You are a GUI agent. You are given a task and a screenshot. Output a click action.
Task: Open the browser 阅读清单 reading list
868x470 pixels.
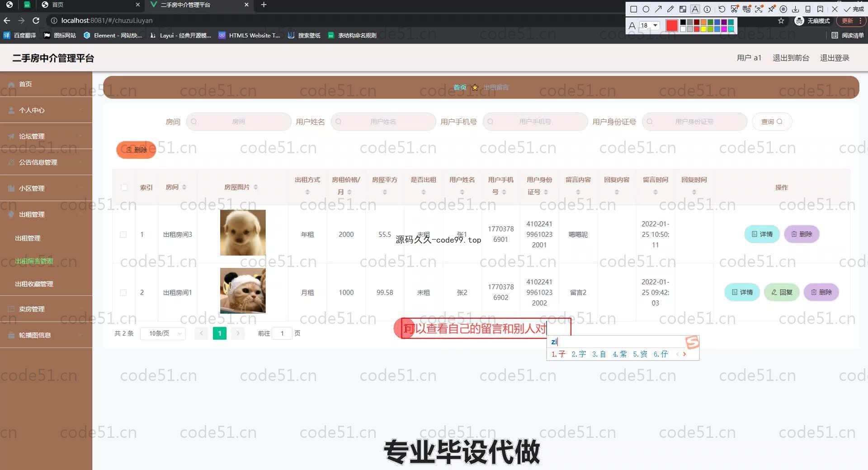click(x=848, y=35)
